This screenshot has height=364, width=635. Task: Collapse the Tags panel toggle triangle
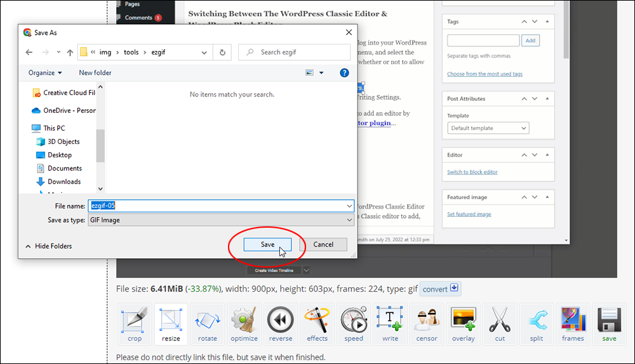pos(547,22)
